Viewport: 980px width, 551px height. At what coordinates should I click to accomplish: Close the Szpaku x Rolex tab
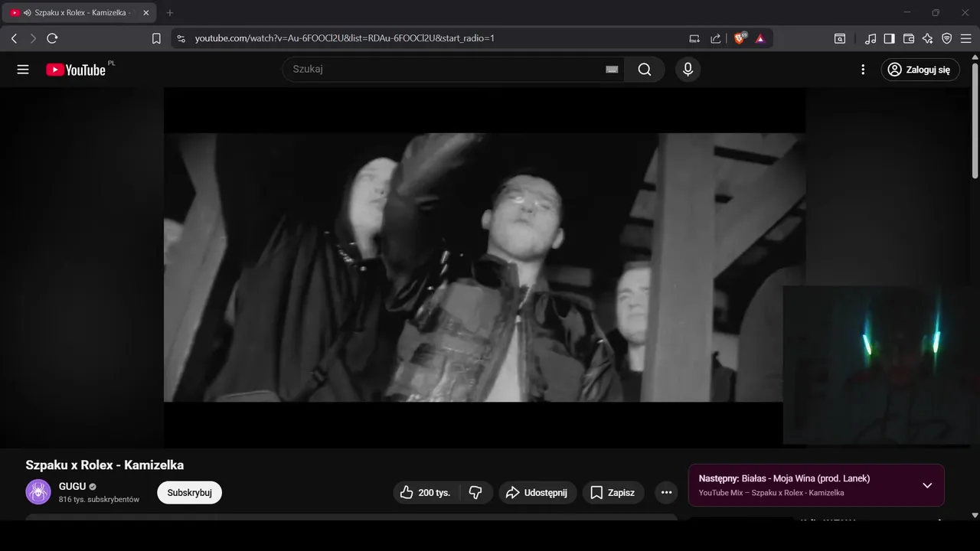point(146,13)
